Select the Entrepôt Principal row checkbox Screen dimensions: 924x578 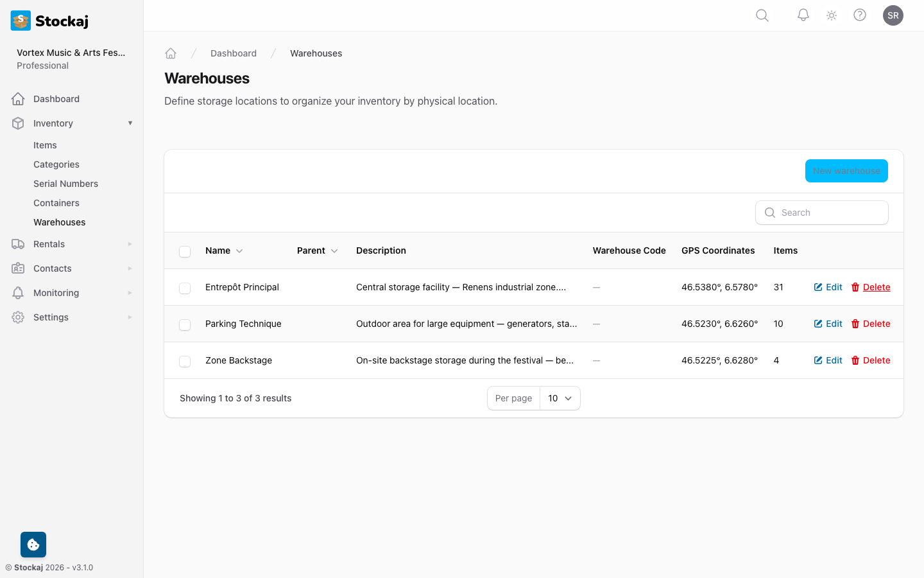(x=185, y=288)
